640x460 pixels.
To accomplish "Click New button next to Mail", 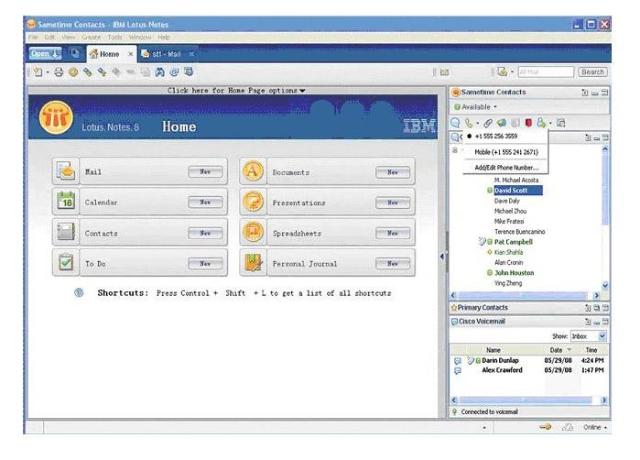I will 206,172.
